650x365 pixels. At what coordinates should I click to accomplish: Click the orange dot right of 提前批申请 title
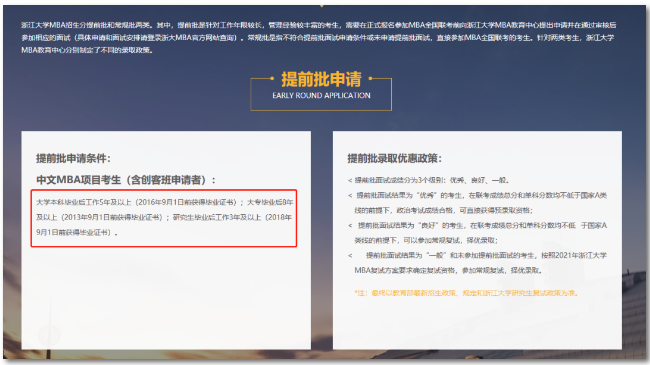pyautogui.click(x=370, y=78)
